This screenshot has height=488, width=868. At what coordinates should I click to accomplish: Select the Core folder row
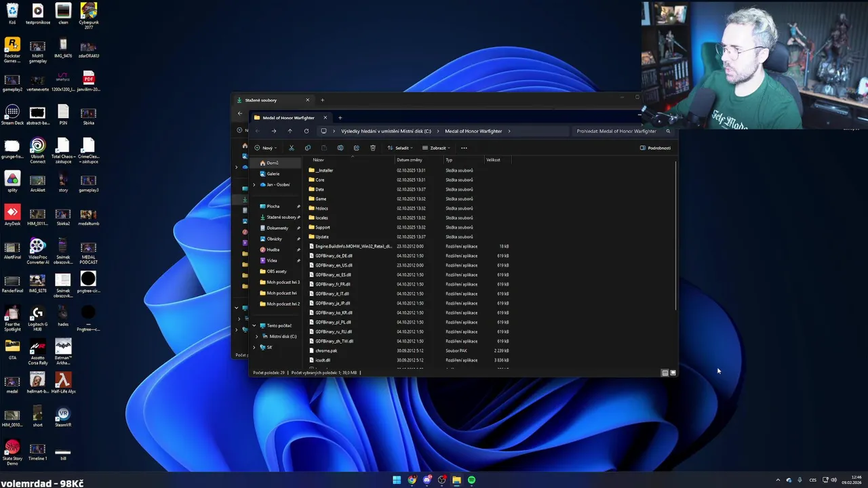coord(410,180)
